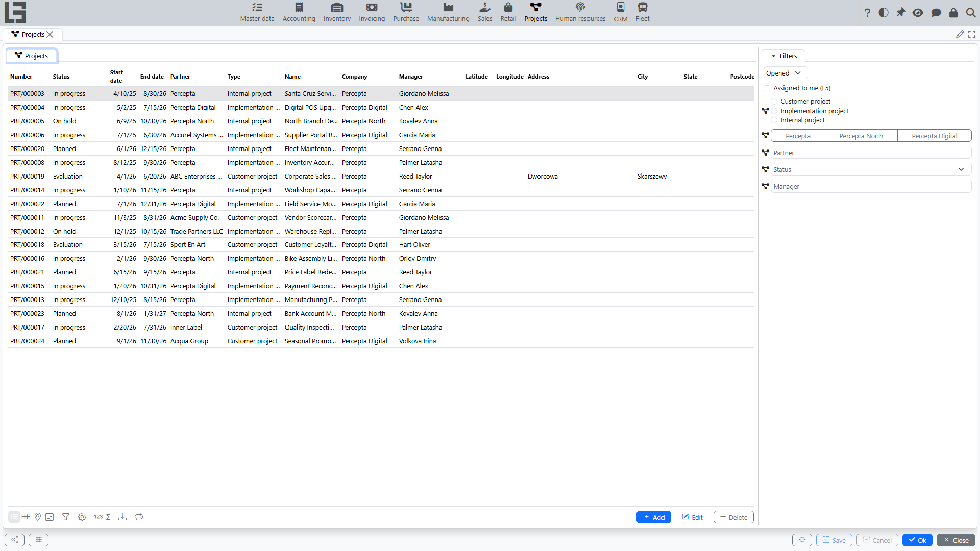Open the Opened state dropdown
This screenshot has height=551, width=980.
pos(786,73)
